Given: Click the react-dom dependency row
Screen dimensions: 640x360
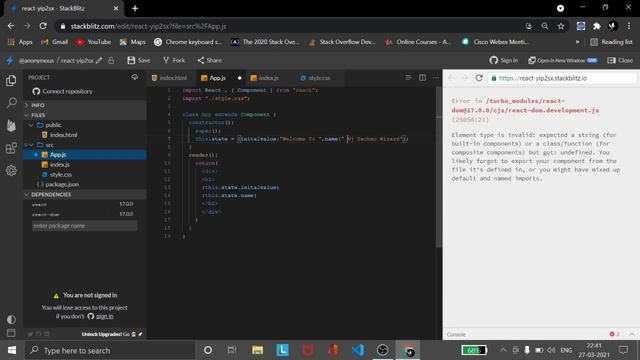Looking at the screenshot, I should (83, 214).
